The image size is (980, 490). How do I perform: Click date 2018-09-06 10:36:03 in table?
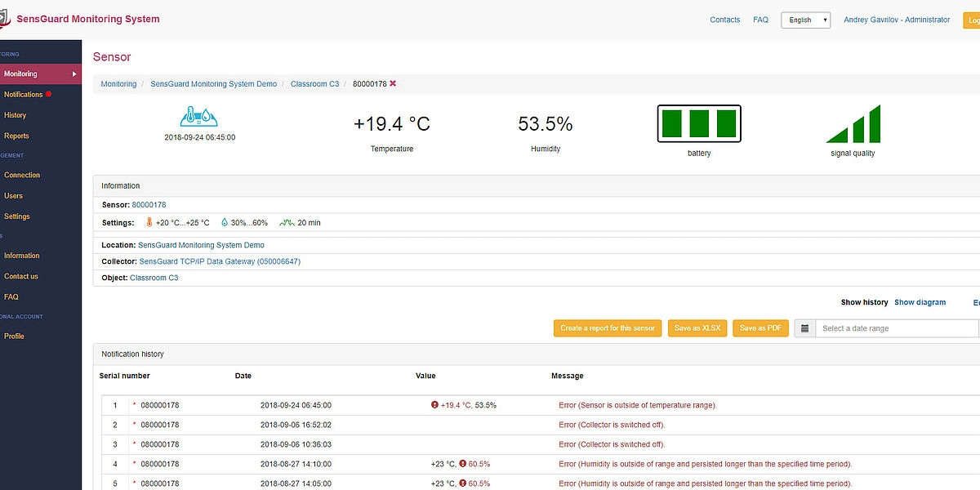pyautogui.click(x=296, y=444)
